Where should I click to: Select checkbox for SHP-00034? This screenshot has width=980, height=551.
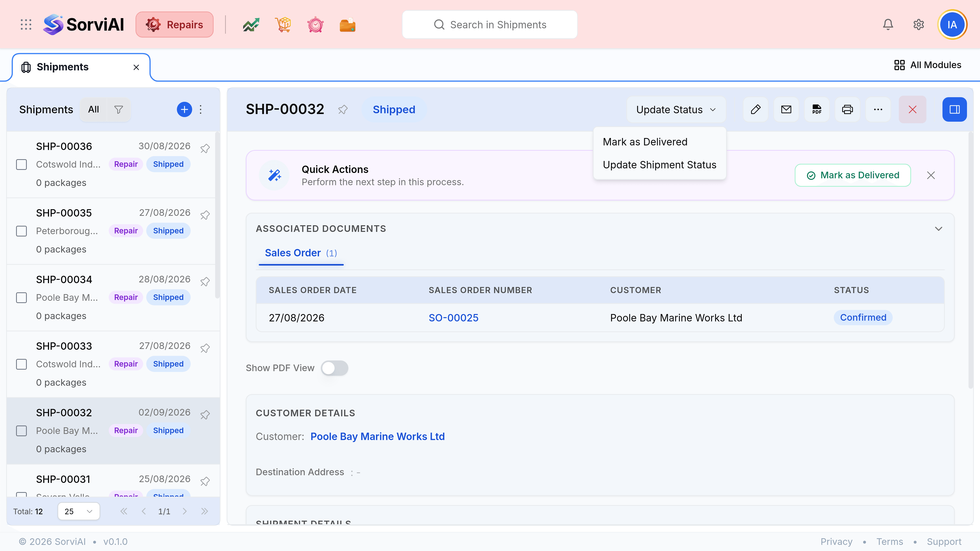(21, 298)
